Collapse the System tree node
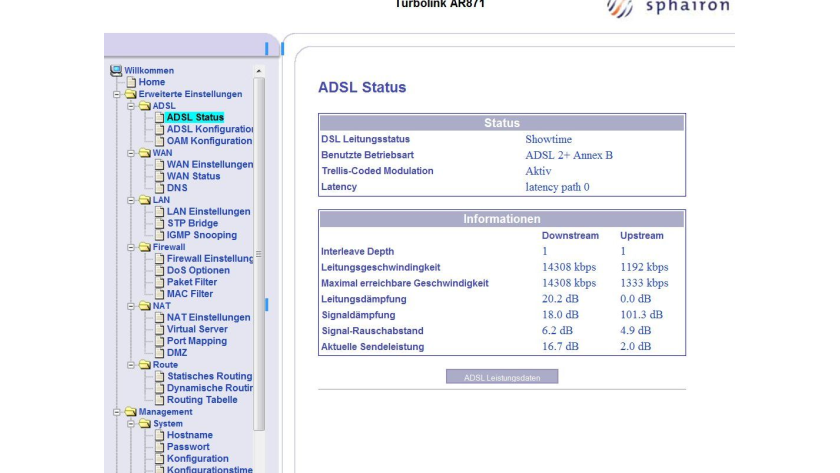This screenshot has width=840, height=473. (x=131, y=424)
